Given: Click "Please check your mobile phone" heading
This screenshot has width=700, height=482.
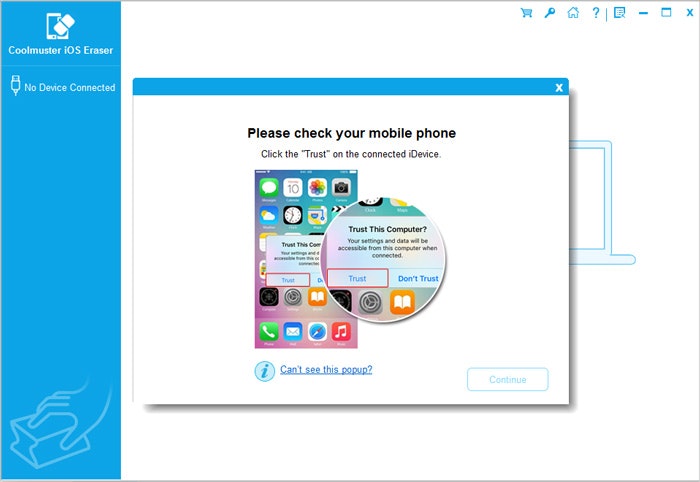Looking at the screenshot, I should 352,133.
